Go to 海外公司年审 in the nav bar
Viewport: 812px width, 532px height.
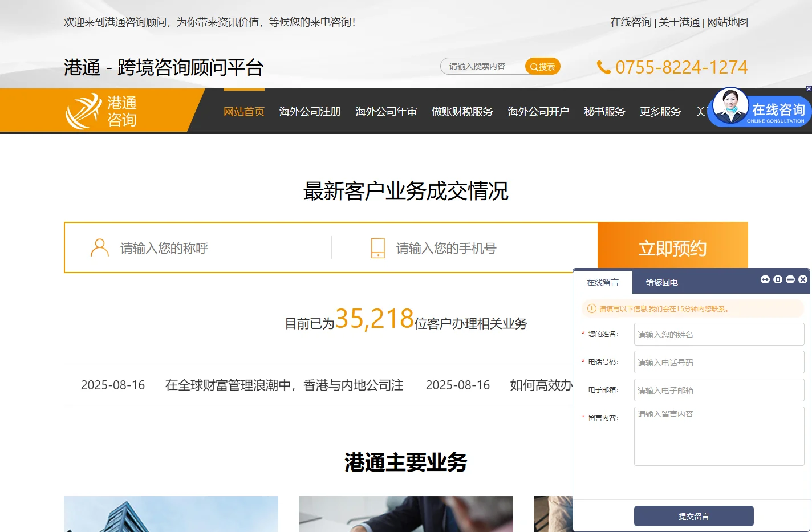click(x=386, y=112)
